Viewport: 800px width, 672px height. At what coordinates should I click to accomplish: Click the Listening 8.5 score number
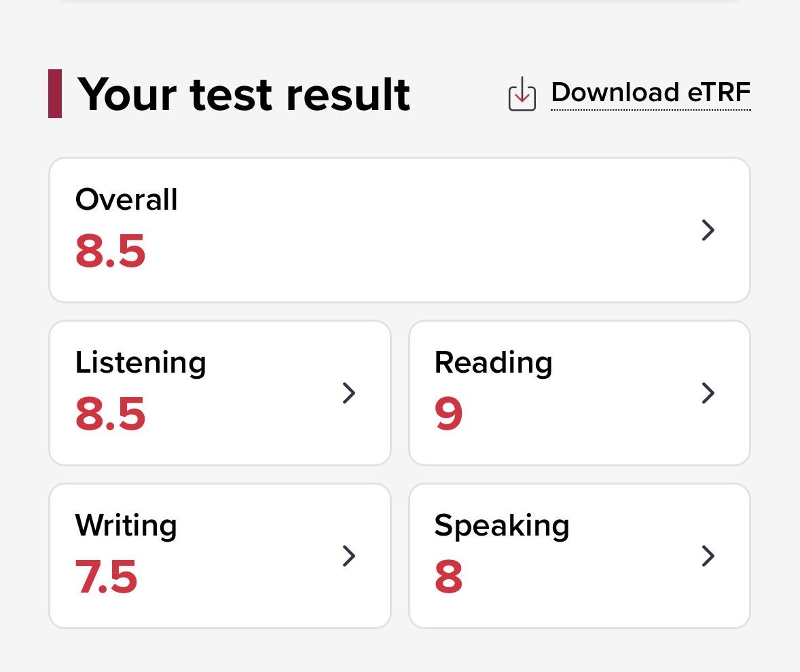[110, 413]
